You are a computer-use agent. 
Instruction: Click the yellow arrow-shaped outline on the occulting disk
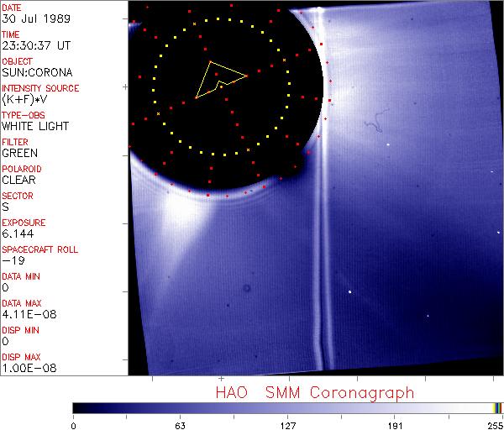(x=221, y=80)
